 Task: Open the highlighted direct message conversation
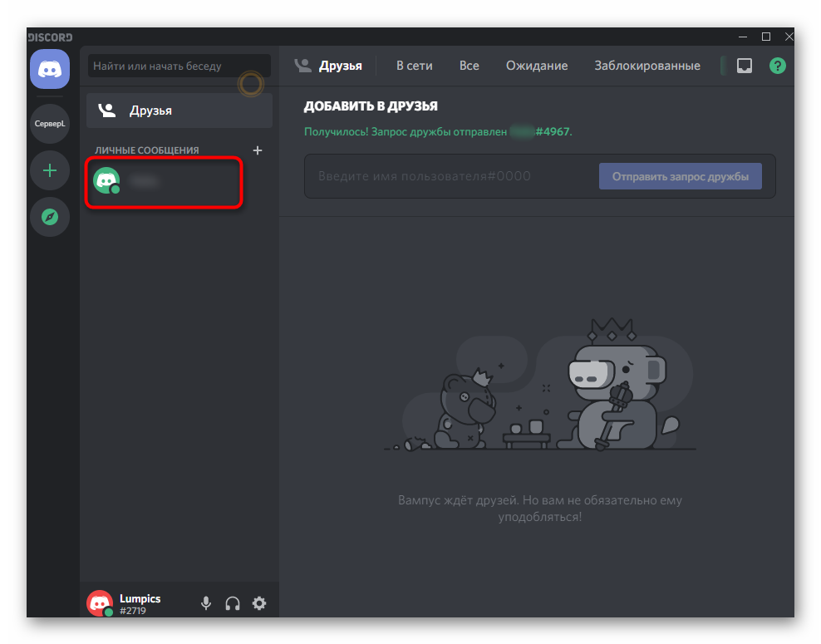tap(164, 181)
